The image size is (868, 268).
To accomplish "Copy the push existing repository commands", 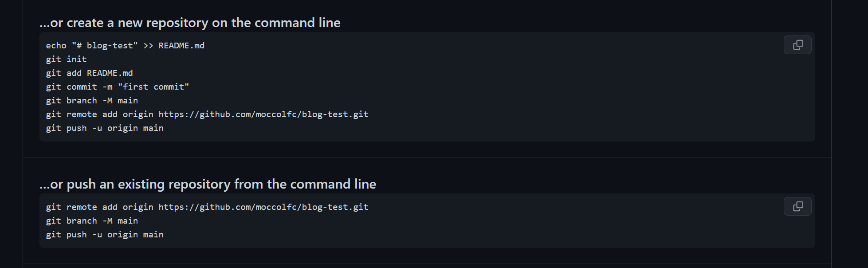I will [797, 206].
